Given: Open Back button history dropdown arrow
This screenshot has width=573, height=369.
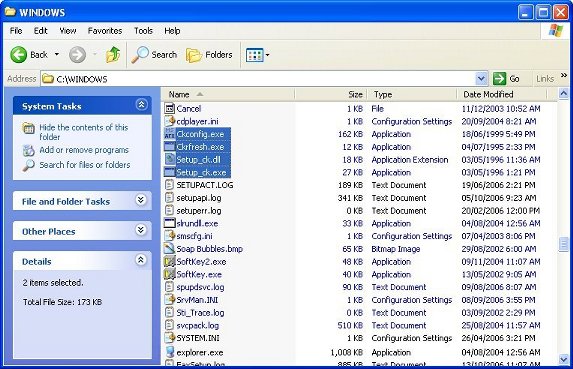Looking at the screenshot, I should coord(57,54).
